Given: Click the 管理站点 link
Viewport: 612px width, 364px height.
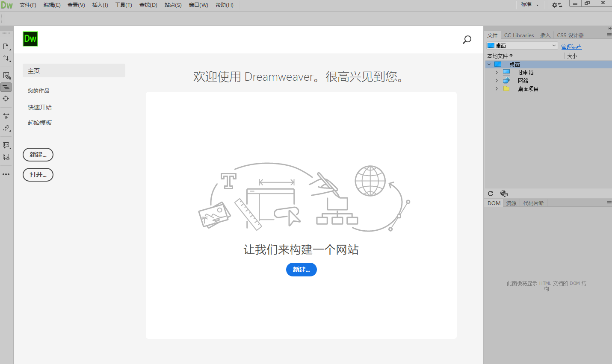Looking at the screenshot, I should pos(571,46).
